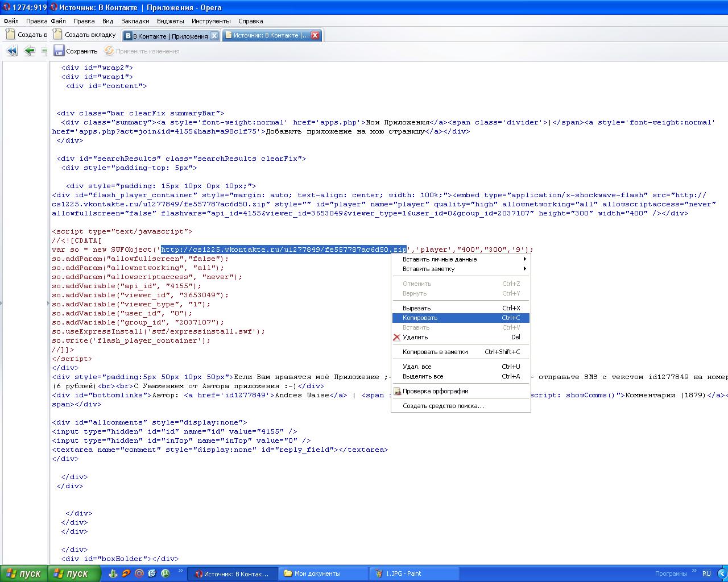728x582 pixels.
Task: Select the Источник: В Контакте tab
Action: pyautogui.click(x=273, y=35)
